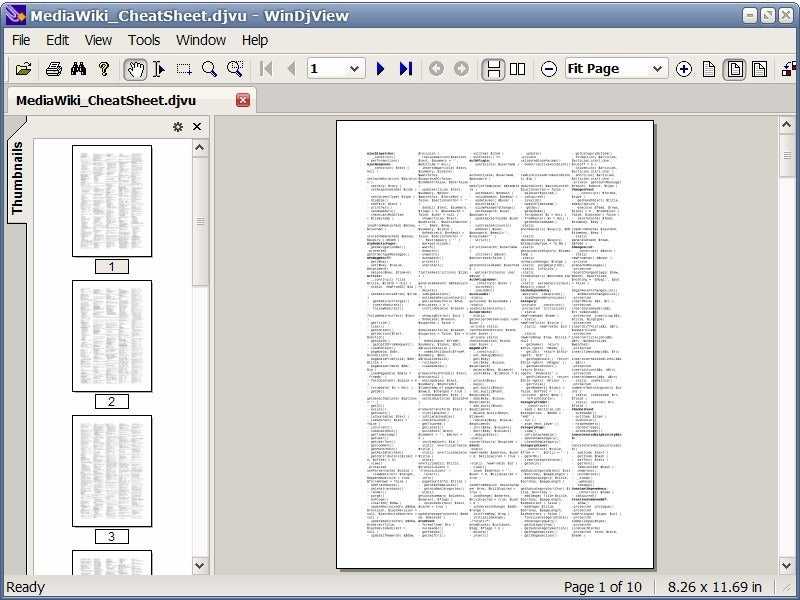Click the Forward navigation button
The height and width of the screenshot is (600, 800).
point(461,69)
